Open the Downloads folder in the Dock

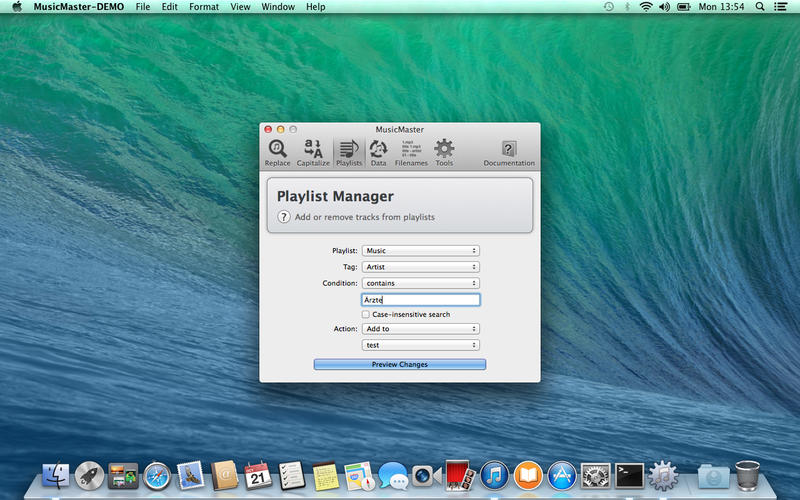[x=713, y=476]
